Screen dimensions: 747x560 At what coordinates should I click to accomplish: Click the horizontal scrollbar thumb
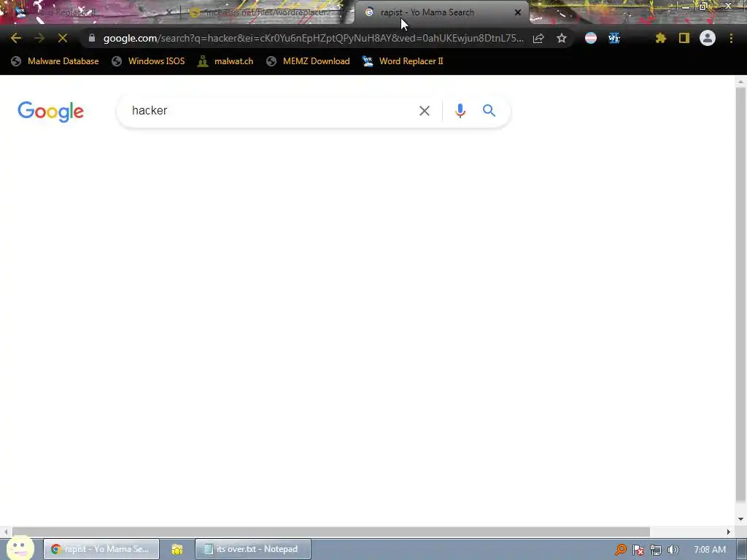(x=331, y=532)
